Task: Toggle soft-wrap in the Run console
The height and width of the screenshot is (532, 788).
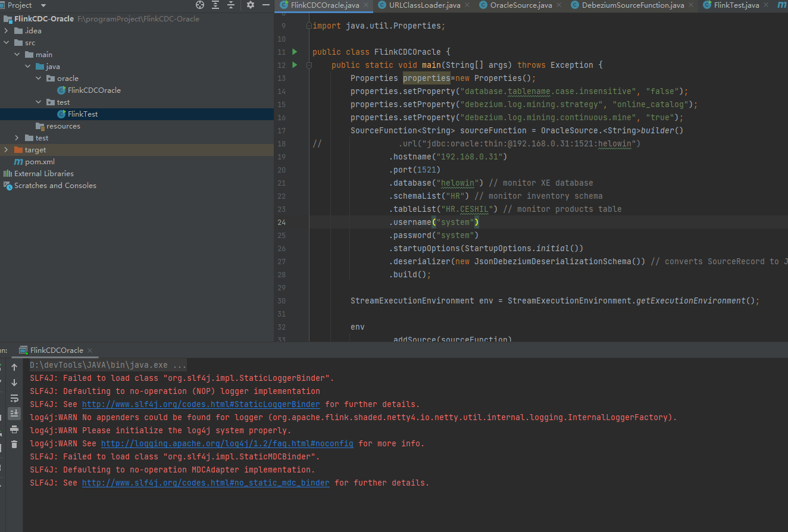Action: (x=14, y=398)
